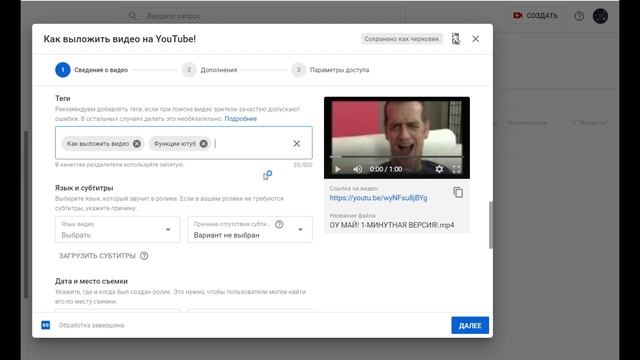Viewport: 640px width, 360px height.
Task: Click the ЗАГРУЗИТЬ СУБТИТРЫ button
Action: 97,256
